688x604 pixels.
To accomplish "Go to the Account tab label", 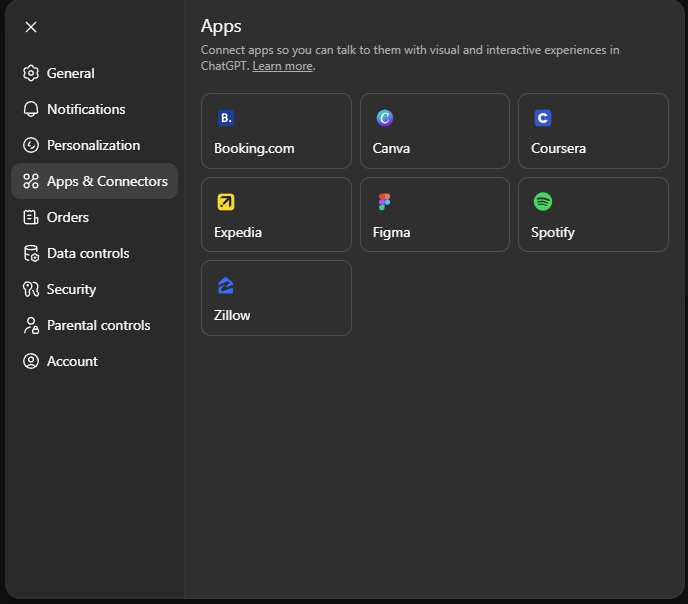I will (x=72, y=361).
